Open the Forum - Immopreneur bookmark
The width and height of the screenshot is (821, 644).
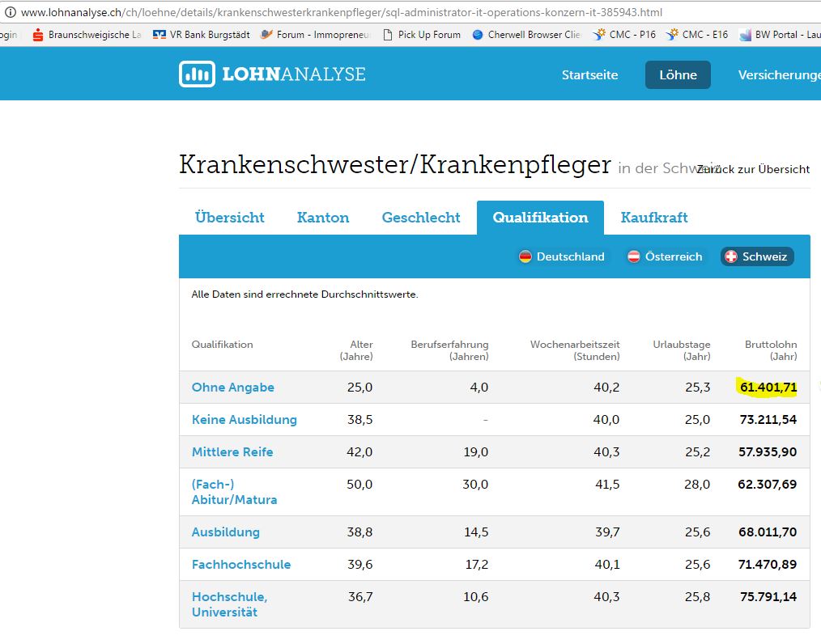coord(316,35)
